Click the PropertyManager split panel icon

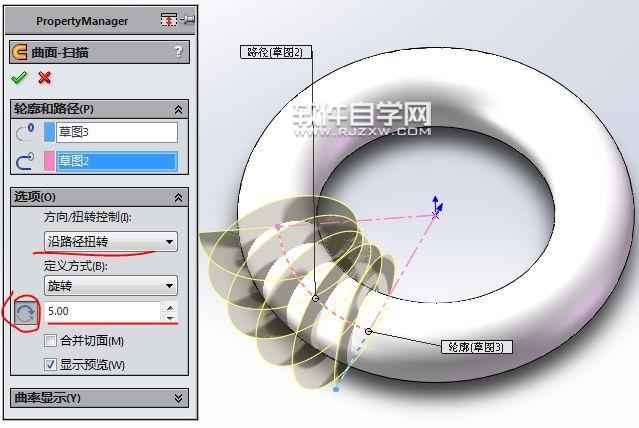coord(169,20)
